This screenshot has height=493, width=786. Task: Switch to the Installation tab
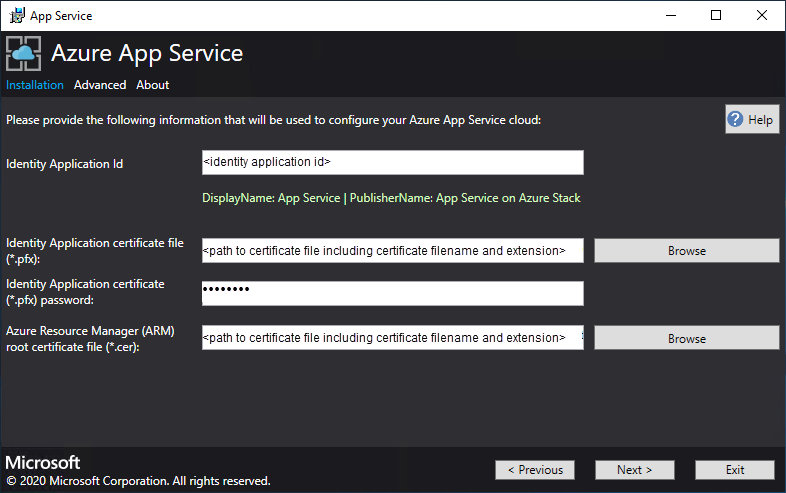[35, 85]
